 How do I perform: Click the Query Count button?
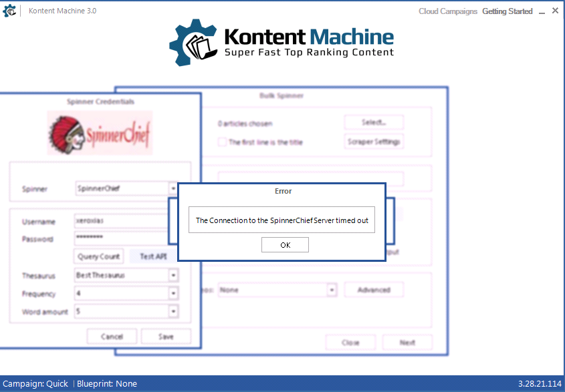(x=99, y=256)
